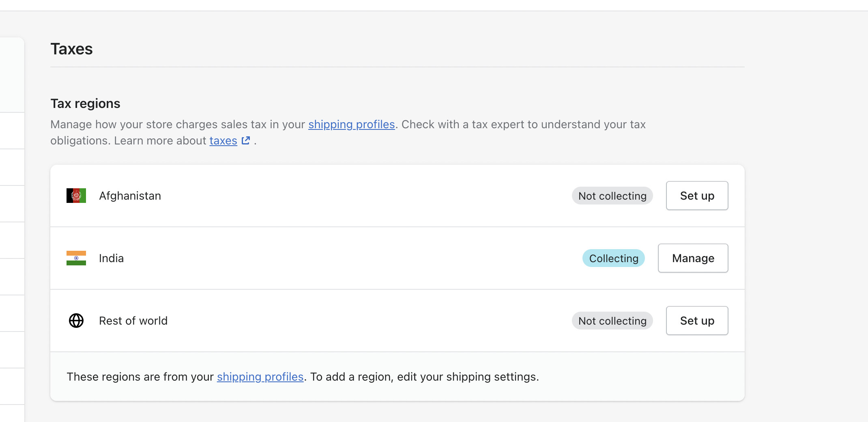The width and height of the screenshot is (868, 422).
Task: Click the Rest of world globe icon
Action: pos(76,321)
